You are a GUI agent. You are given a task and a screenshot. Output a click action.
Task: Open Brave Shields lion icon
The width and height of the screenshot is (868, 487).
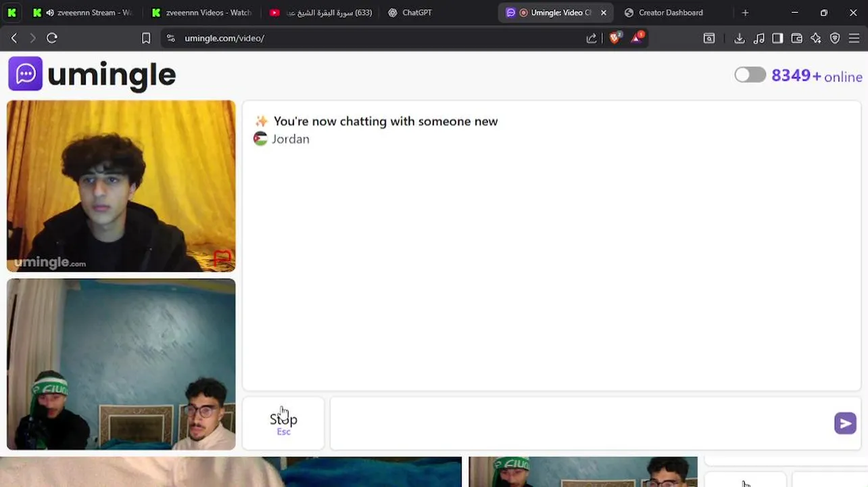click(x=614, y=38)
